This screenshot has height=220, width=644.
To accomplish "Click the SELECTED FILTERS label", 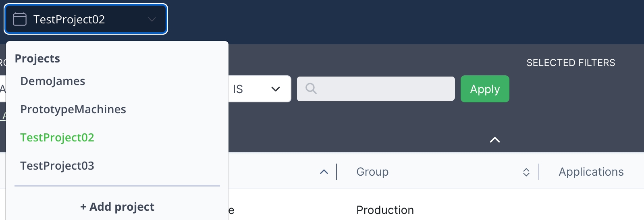I will (571, 63).
